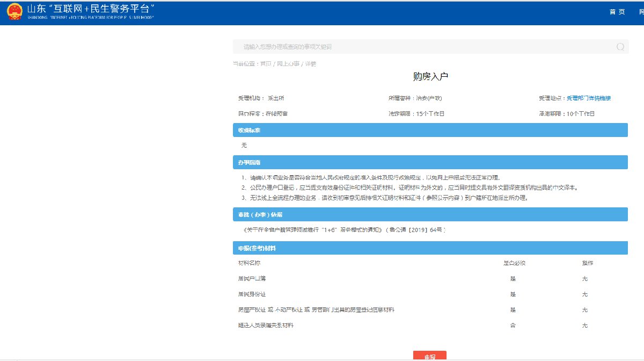Viewport: 644px width, 361px height.
Task: Open the partially visible 网 navigation item
Action: tap(641, 12)
